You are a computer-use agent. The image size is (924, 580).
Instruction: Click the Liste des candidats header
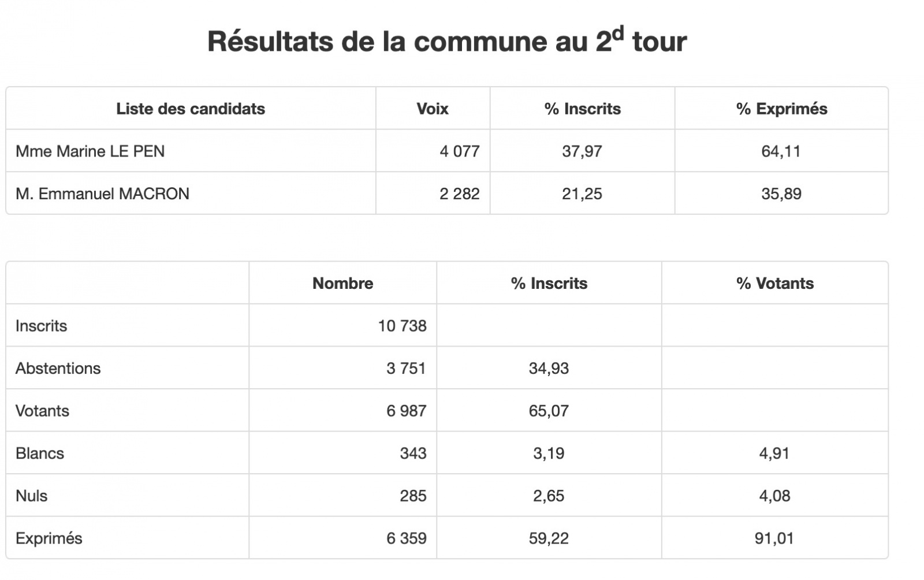click(191, 109)
